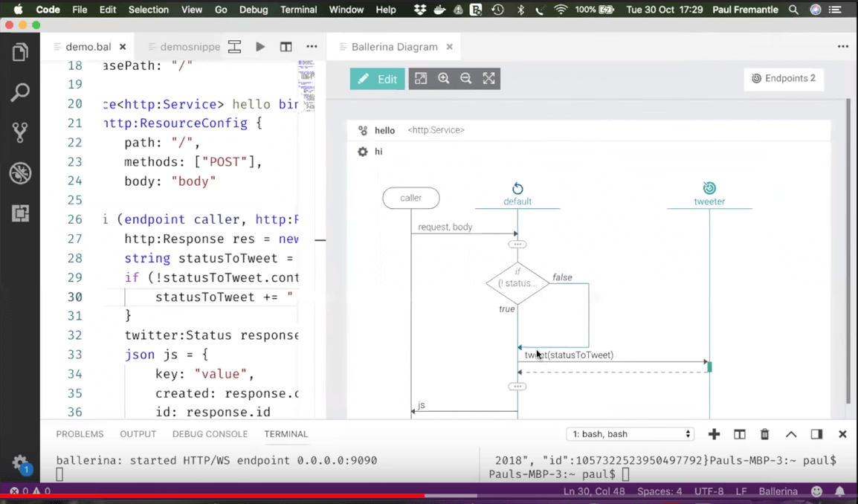Open the Search view in activity bar
The height and width of the screenshot is (504, 858).
[20, 92]
